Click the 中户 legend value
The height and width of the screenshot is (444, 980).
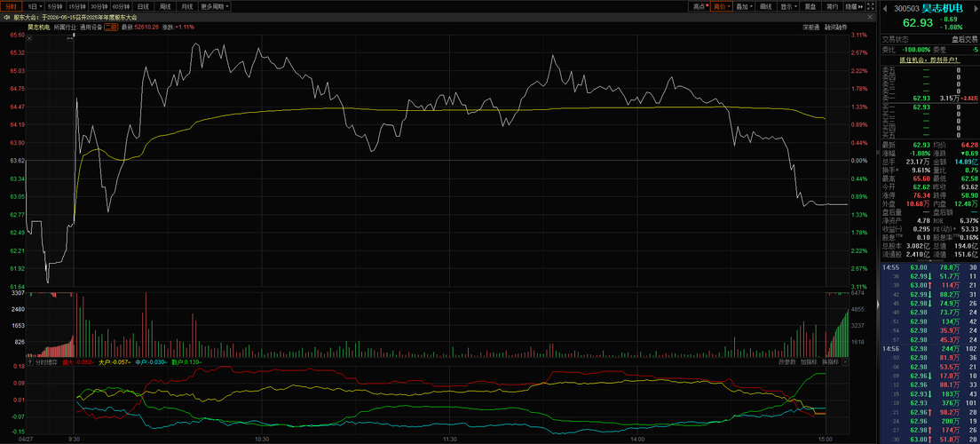[x=151, y=362]
